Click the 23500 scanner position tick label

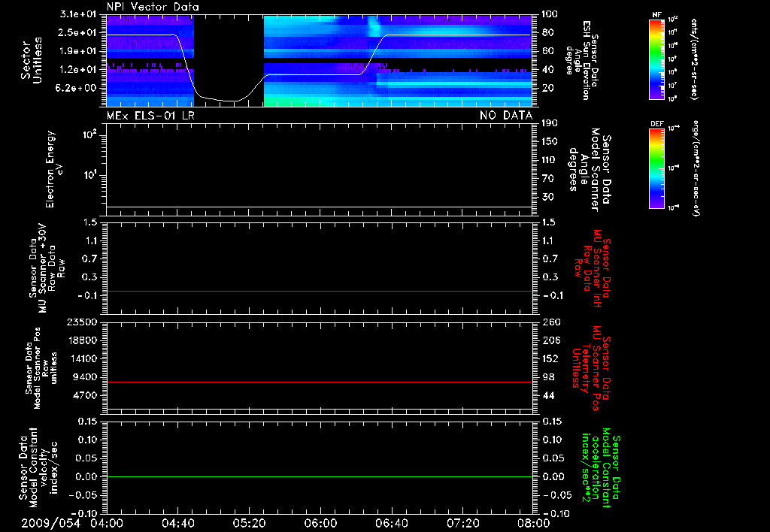81,322
